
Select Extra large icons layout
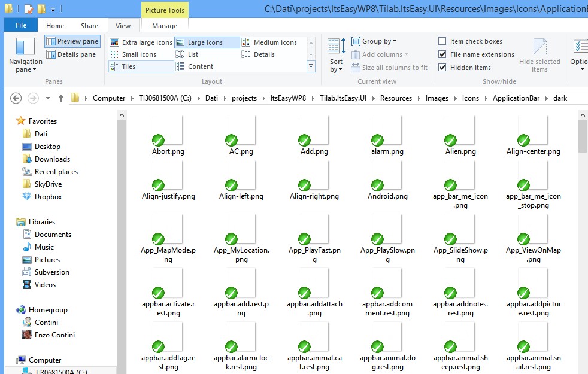(141, 42)
